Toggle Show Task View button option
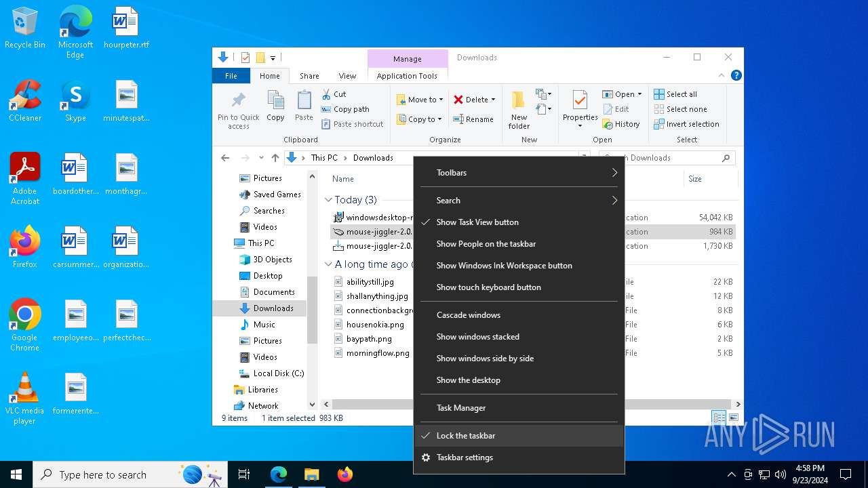This screenshot has height=488, width=868. pyautogui.click(x=519, y=222)
